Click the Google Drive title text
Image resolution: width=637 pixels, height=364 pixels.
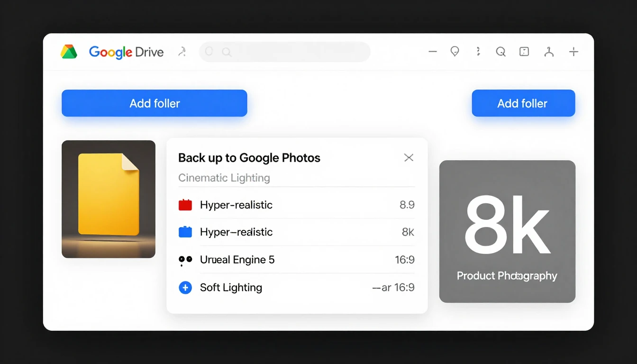(x=126, y=52)
